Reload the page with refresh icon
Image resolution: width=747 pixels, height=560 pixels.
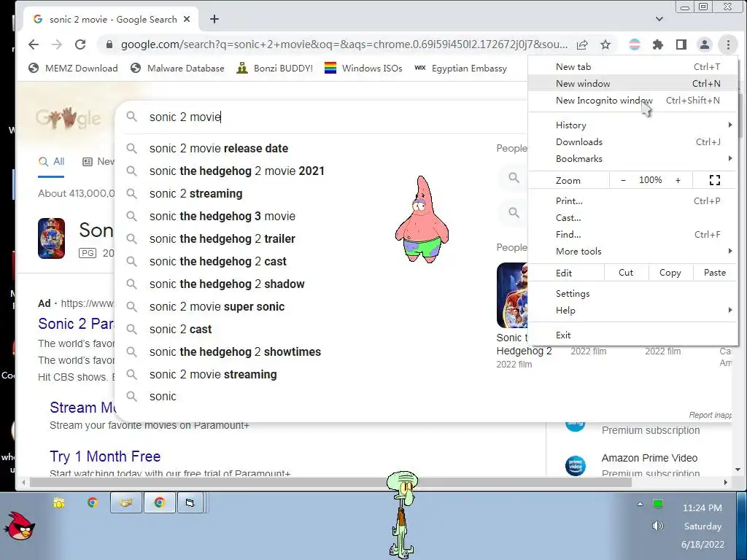[x=80, y=44]
